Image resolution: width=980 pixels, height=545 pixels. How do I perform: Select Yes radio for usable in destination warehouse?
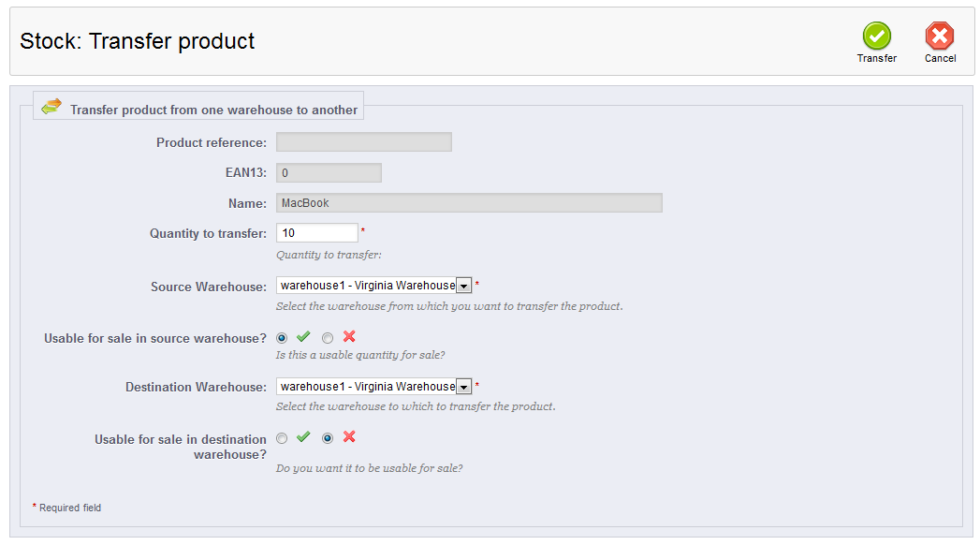coord(282,438)
